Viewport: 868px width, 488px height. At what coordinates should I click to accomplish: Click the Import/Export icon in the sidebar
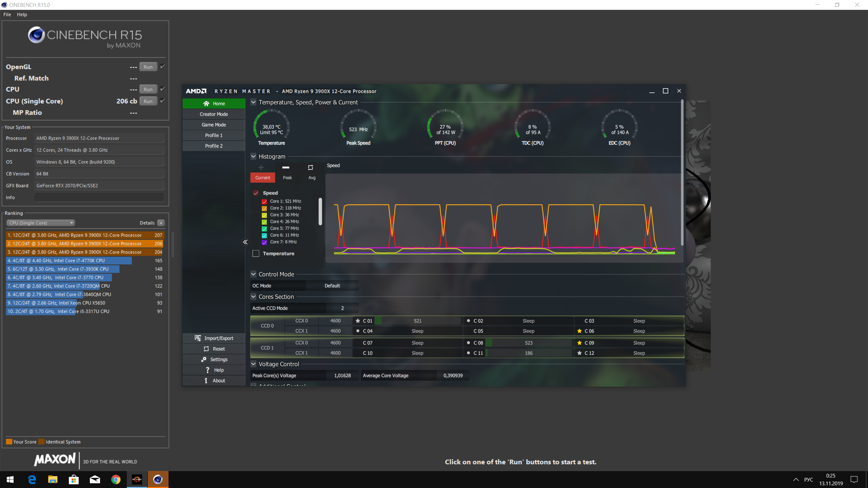pos(198,338)
